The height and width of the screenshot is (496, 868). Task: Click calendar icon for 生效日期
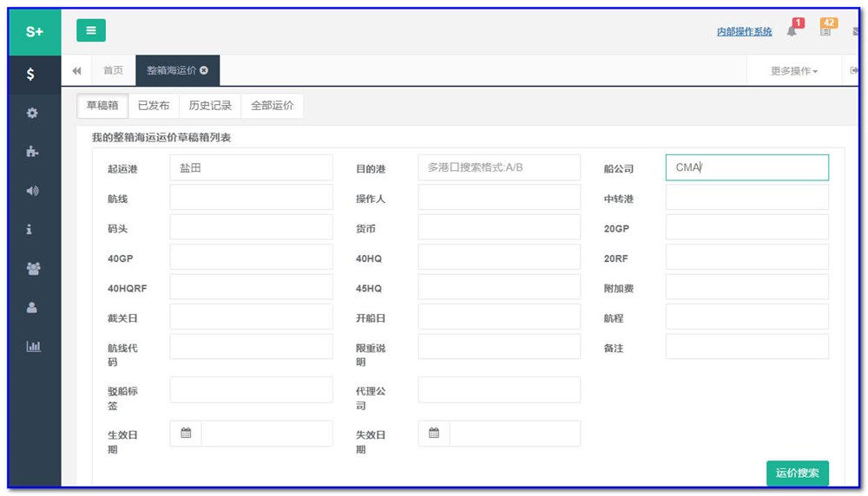click(186, 433)
